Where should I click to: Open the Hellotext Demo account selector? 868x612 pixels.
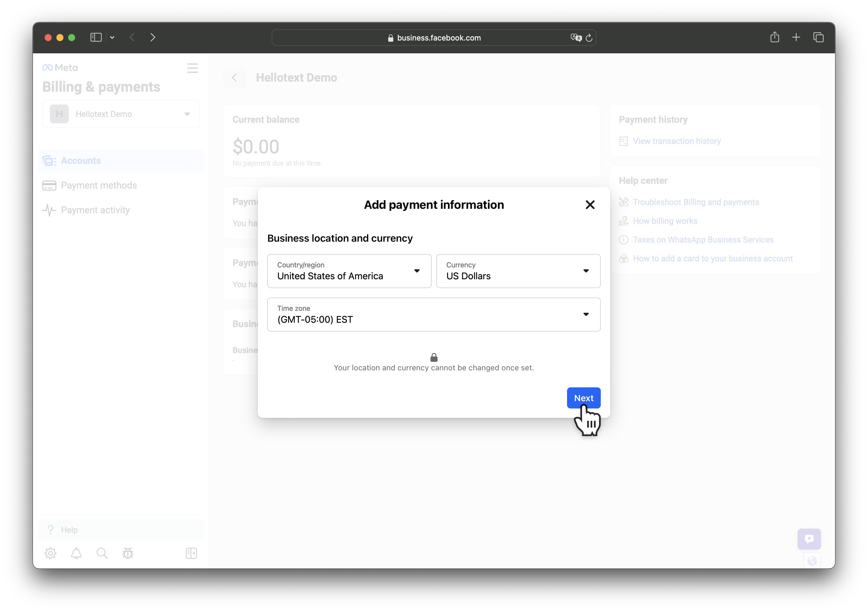pyautogui.click(x=121, y=114)
